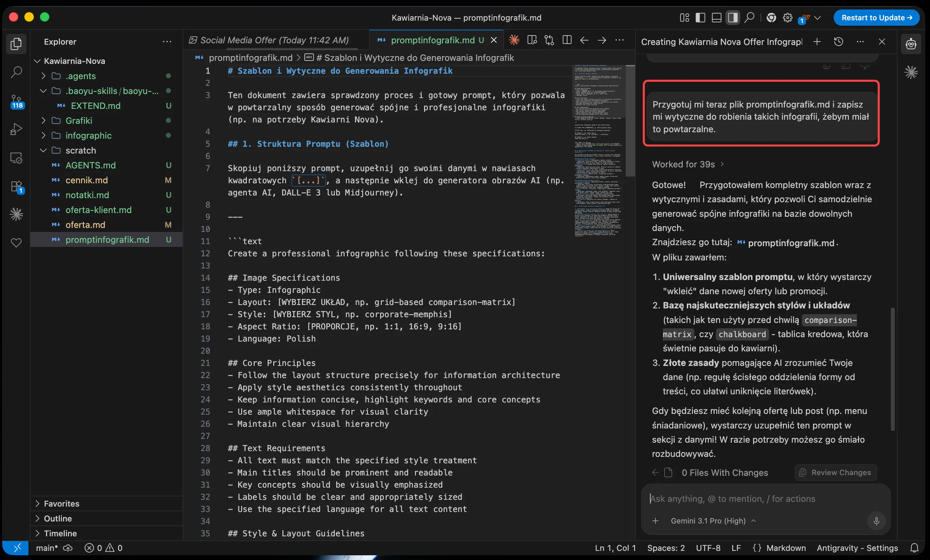Focus the 'Ask anything' chat input
This screenshot has width=930, height=560.
point(766,499)
